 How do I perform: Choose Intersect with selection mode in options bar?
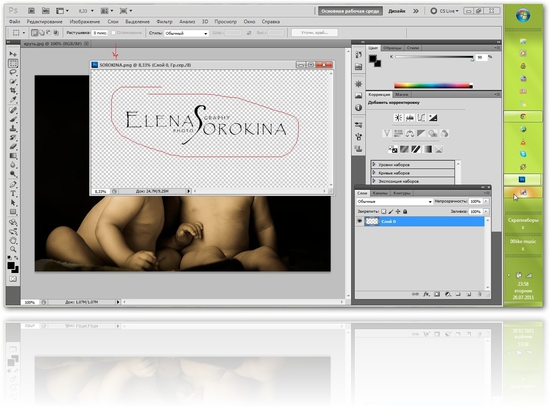56,33
